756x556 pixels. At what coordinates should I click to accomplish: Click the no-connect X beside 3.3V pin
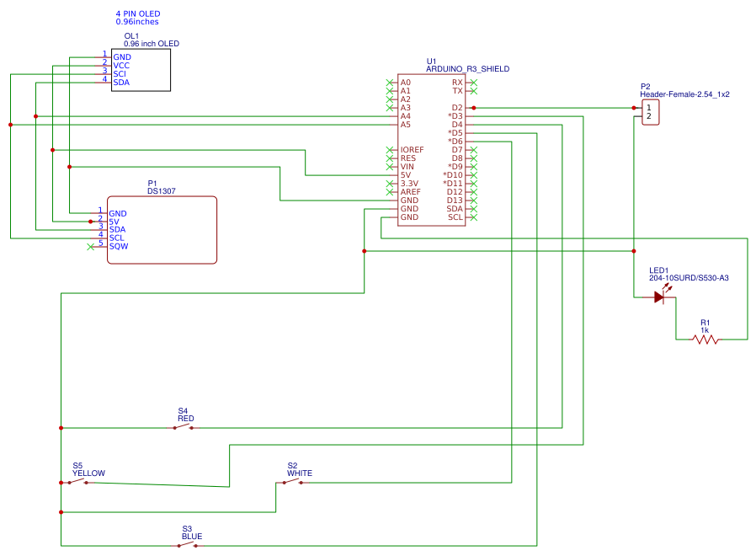390,184
